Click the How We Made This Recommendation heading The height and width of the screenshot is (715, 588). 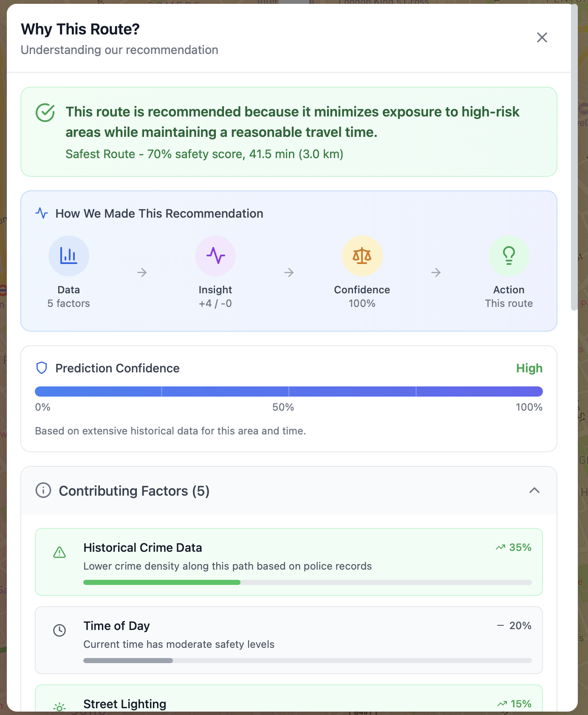pyautogui.click(x=159, y=213)
